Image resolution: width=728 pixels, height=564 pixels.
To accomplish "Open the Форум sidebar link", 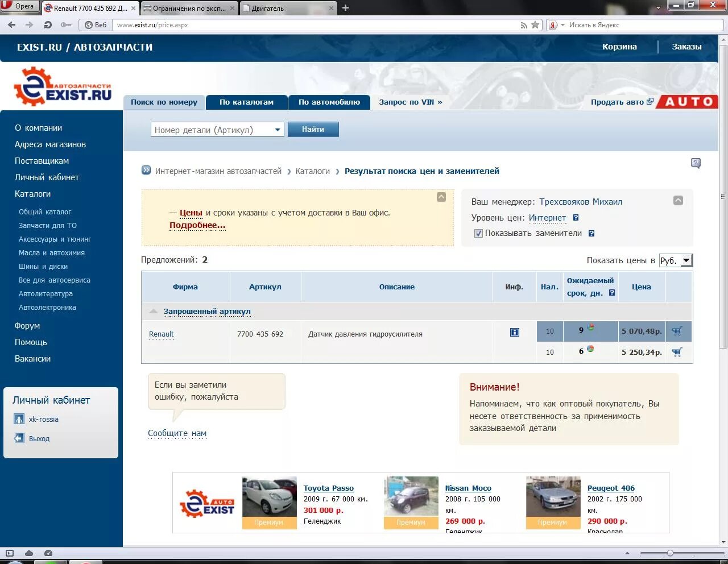I will coord(27,326).
